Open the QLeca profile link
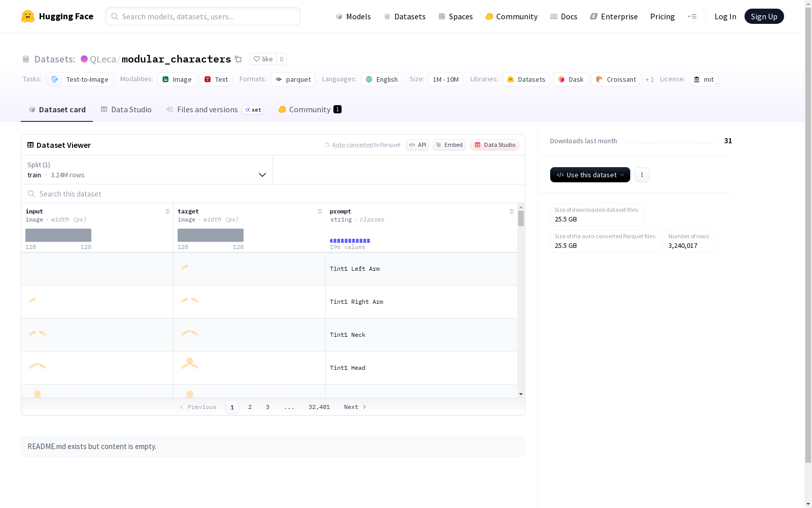Screen dimensions: 812x508 coord(103,59)
